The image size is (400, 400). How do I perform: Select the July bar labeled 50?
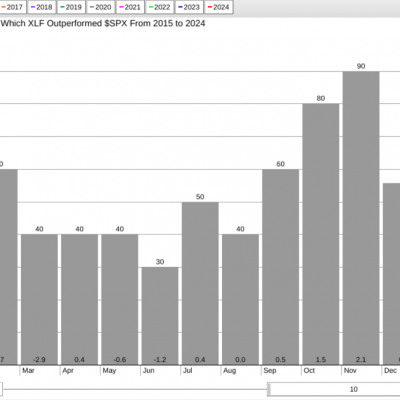[x=200, y=283]
